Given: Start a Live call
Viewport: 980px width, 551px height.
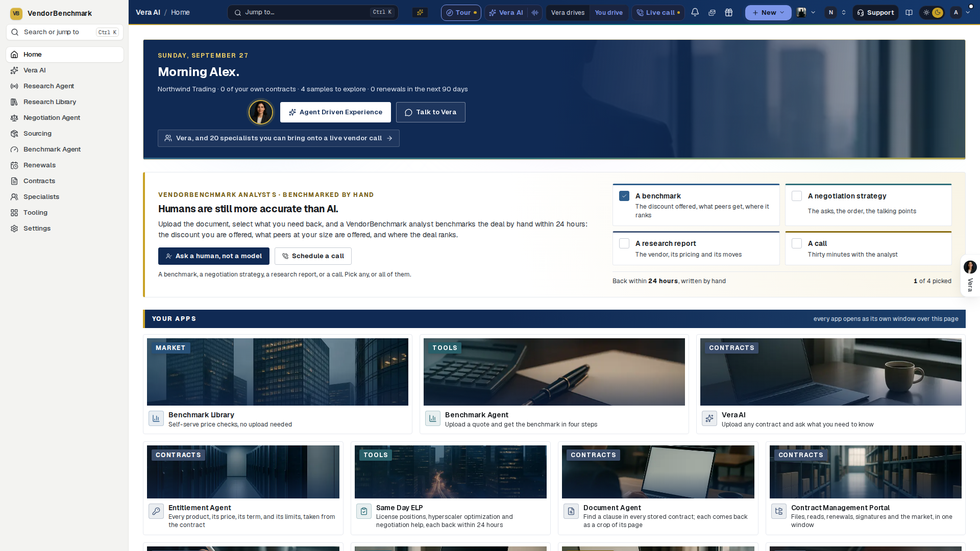Looking at the screenshot, I should pyautogui.click(x=658, y=13).
